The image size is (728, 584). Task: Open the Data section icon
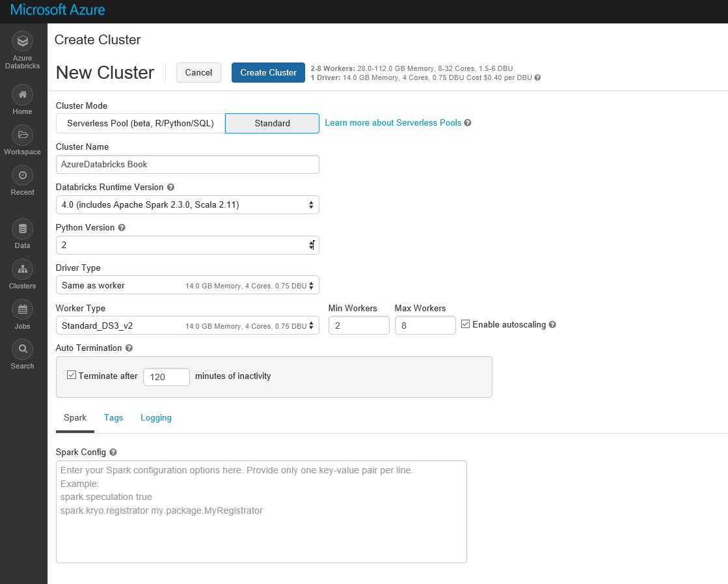[22, 229]
